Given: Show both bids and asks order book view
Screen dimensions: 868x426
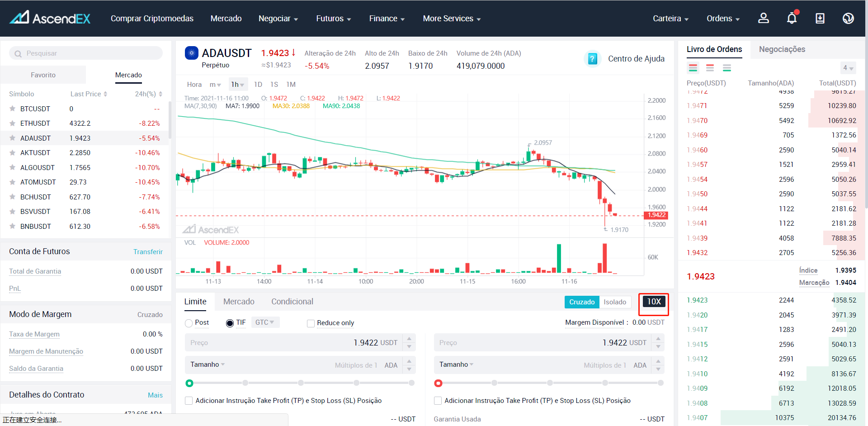Looking at the screenshot, I should tap(693, 68).
